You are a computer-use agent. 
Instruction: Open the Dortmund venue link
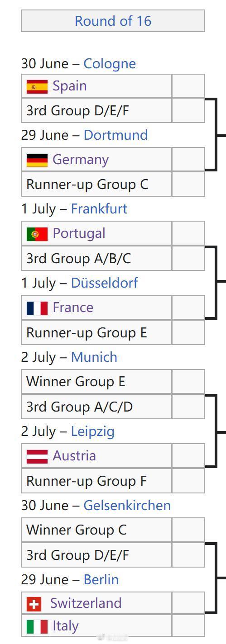(x=115, y=135)
